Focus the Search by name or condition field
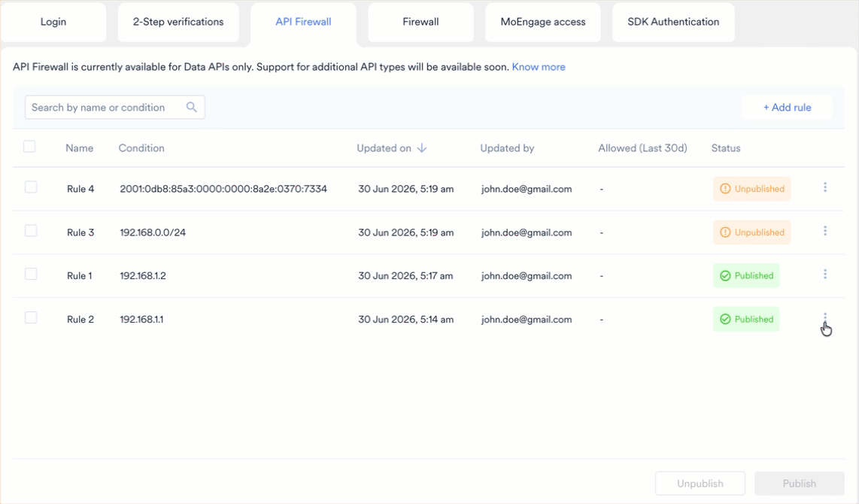 pos(115,108)
